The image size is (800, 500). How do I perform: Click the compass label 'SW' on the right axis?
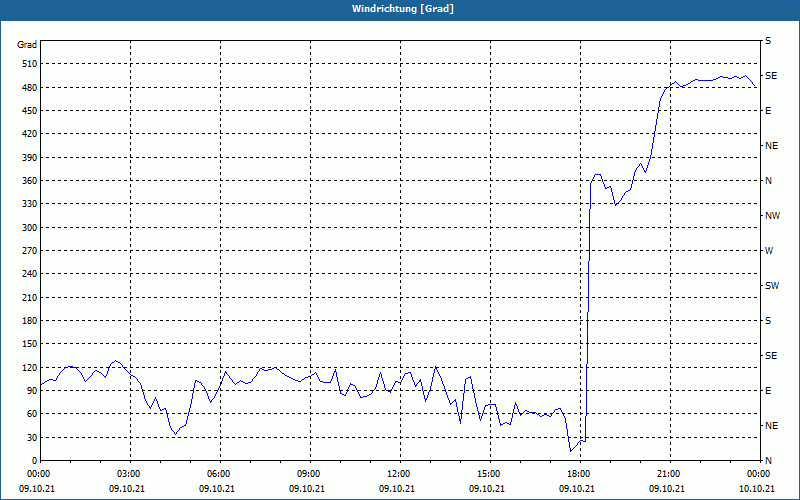(x=772, y=286)
